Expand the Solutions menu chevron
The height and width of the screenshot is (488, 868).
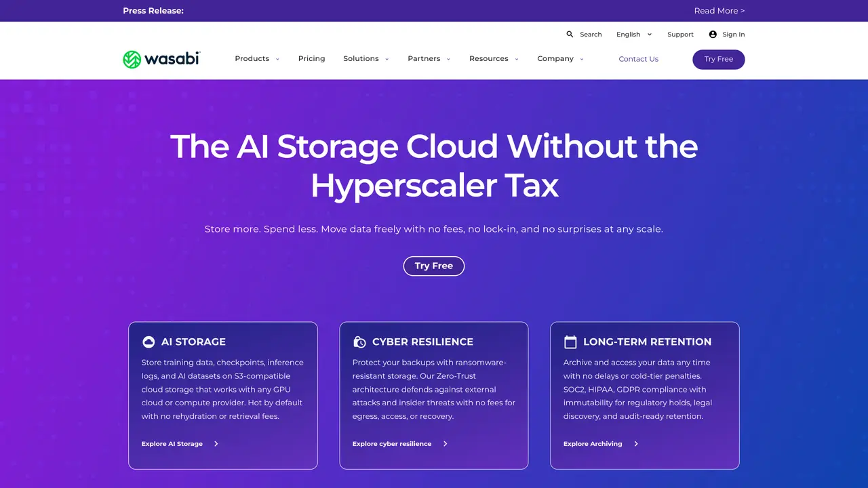387,59
